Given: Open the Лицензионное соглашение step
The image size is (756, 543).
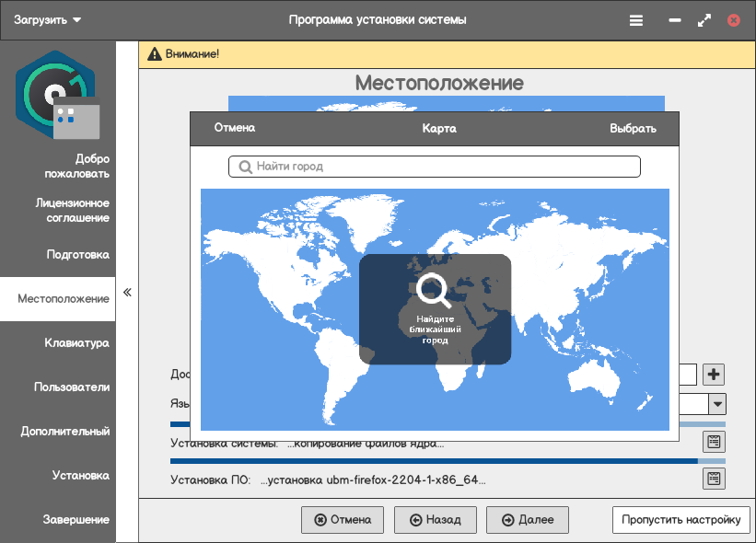Looking at the screenshot, I should click(x=72, y=211).
